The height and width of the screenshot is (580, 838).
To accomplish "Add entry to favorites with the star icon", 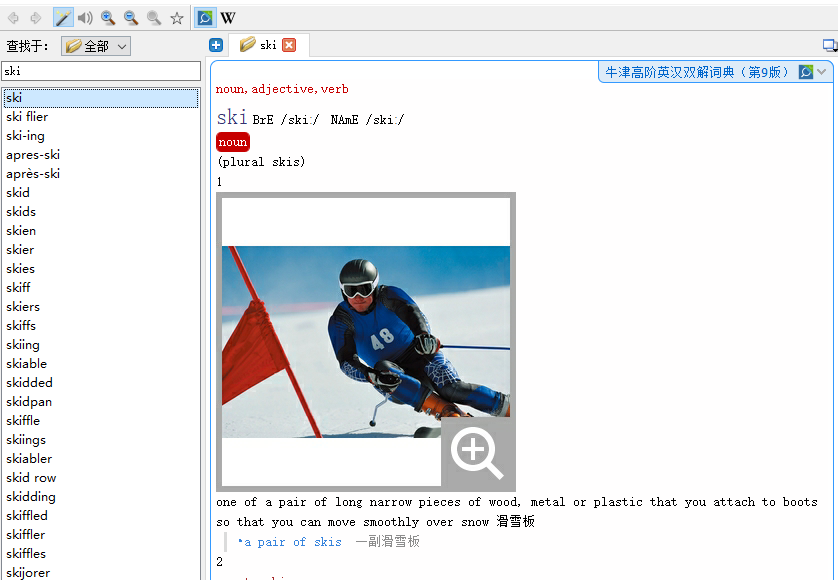I will tap(177, 18).
